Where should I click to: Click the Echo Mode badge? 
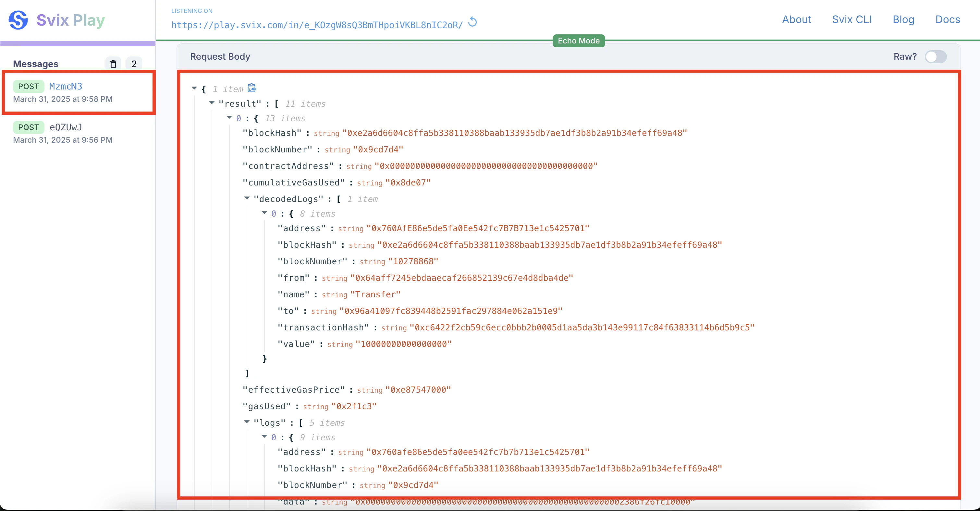[578, 41]
